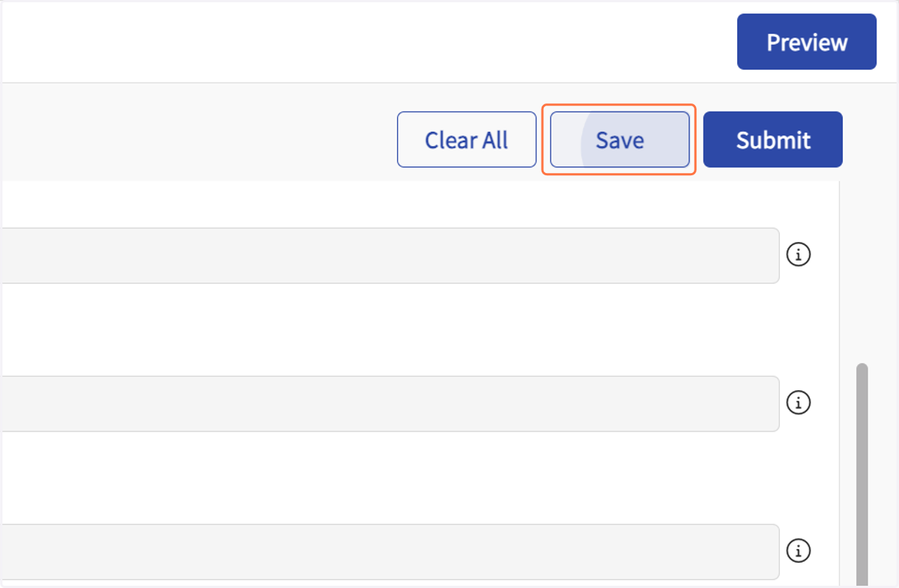Click the highlighted Save button
The image size is (899, 588).
click(620, 140)
